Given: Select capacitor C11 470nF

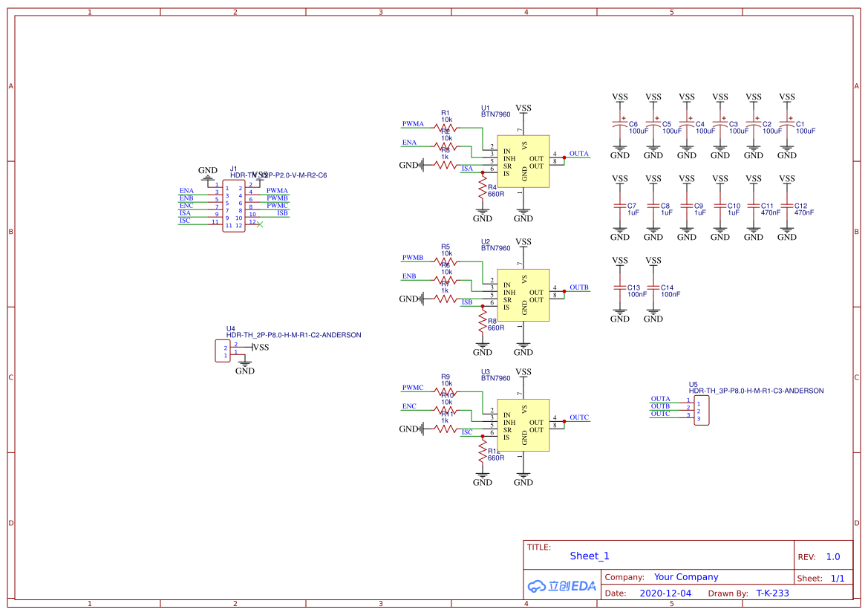Looking at the screenshot, I should (x=754, y=206).
